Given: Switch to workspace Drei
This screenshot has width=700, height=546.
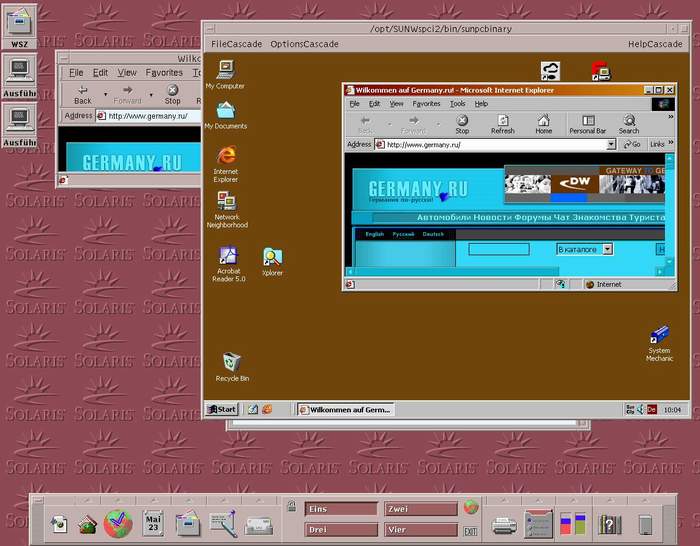Looking at the screenshot, I should point(341,529).
